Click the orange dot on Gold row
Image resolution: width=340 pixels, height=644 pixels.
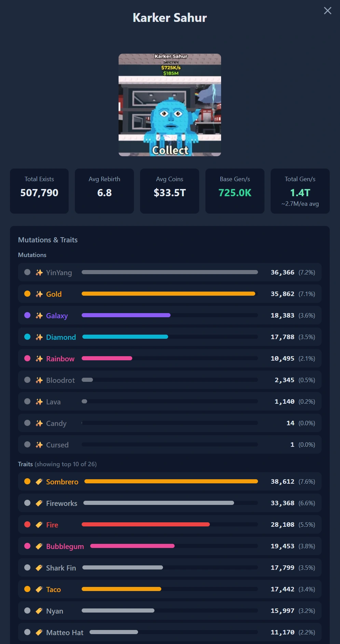pyautogui.click(x=27, y=294)
